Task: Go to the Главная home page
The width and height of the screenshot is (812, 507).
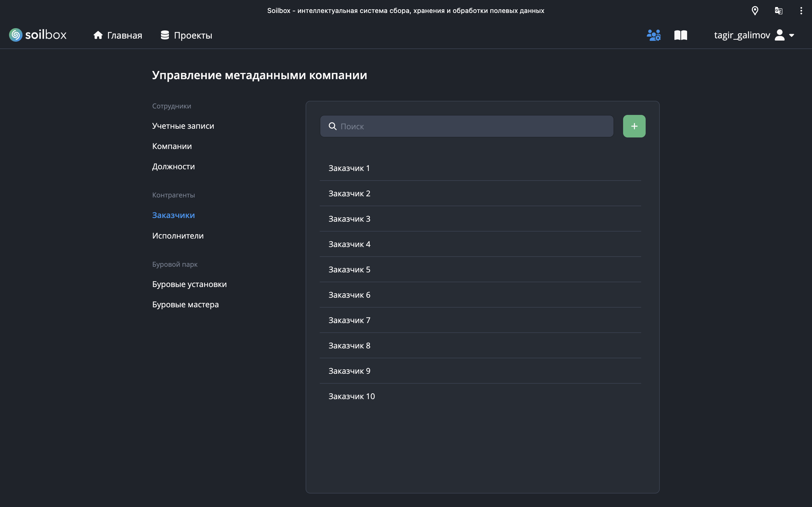Action: coord(118,35)
